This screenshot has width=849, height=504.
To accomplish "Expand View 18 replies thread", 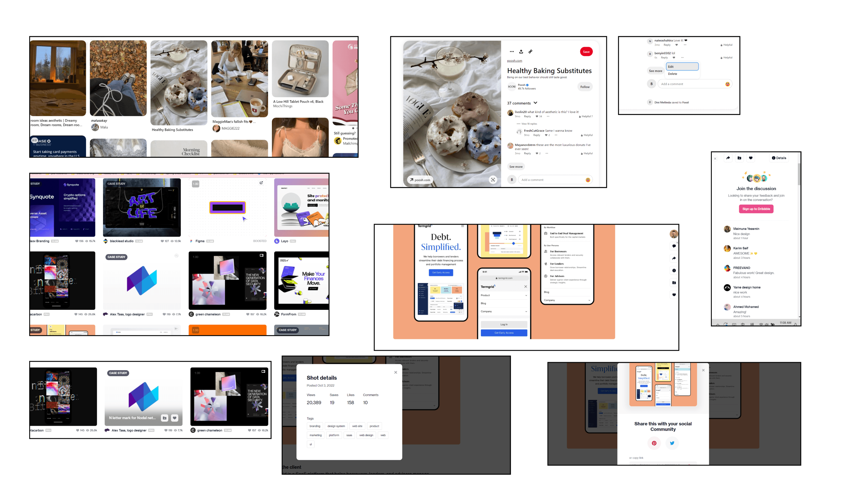I will (x=529, y=124).
